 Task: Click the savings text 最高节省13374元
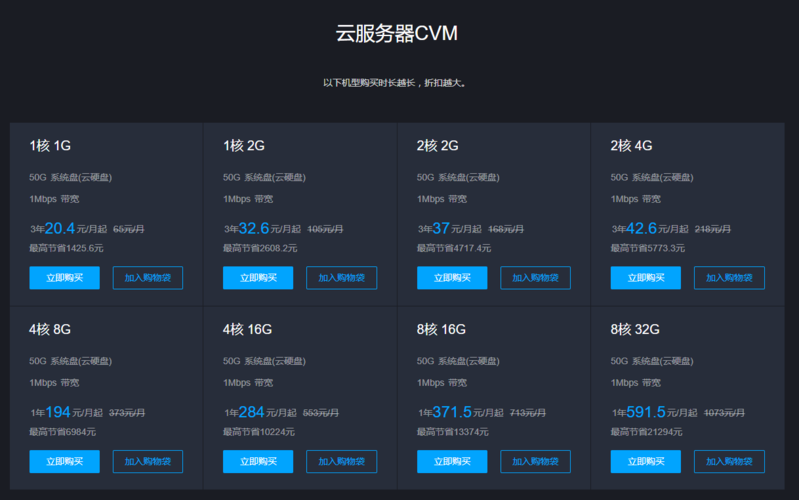point(452,432)
